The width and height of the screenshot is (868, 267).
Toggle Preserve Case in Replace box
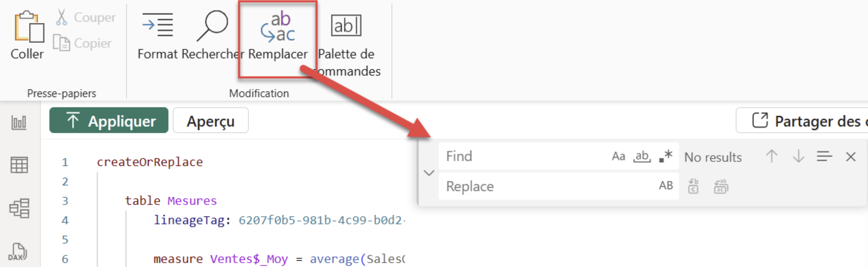point(666,186)
